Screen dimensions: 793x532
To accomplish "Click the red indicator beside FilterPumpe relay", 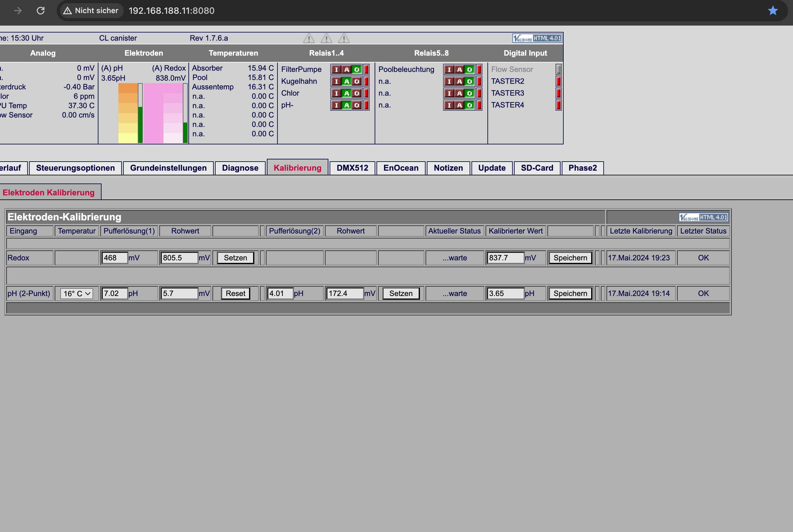I will 366,69.
